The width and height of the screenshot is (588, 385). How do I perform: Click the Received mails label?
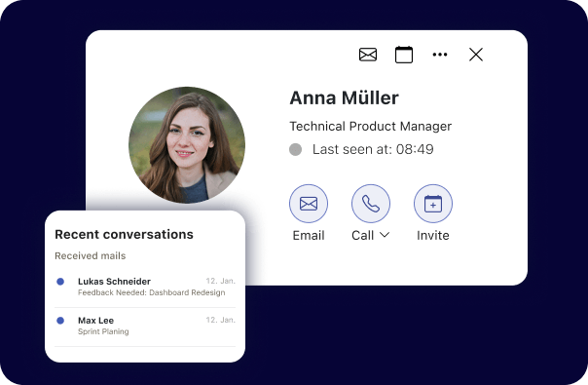(x=90, y=255)
